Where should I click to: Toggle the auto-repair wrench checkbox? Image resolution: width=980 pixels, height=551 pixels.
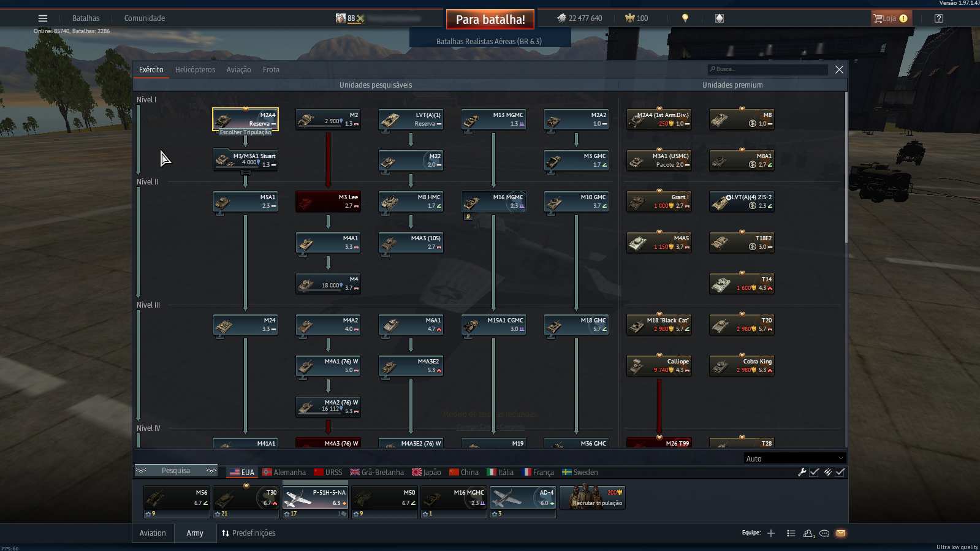(814, 472)
